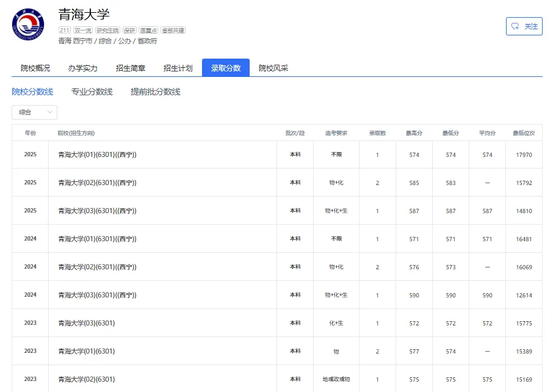Click the 青海大学 title heading
This screenshot has width=553, height=392.
click(x=84, y=15)
